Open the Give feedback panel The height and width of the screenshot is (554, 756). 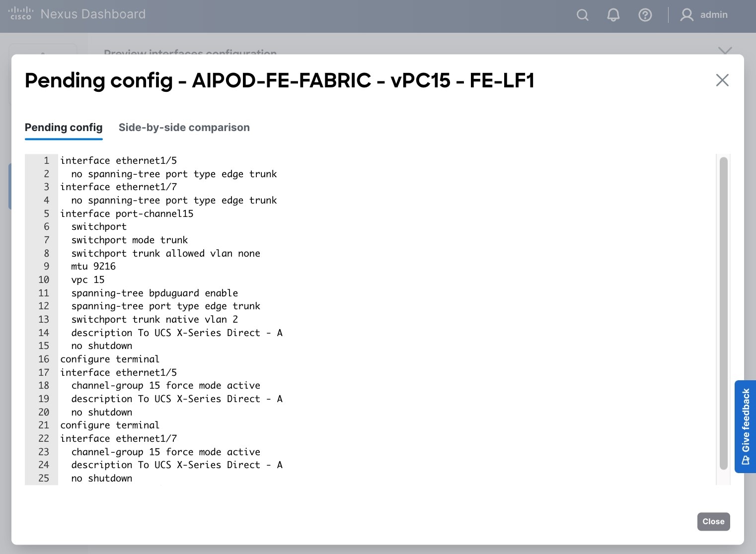pyautogui.click(x=745, y=426)
